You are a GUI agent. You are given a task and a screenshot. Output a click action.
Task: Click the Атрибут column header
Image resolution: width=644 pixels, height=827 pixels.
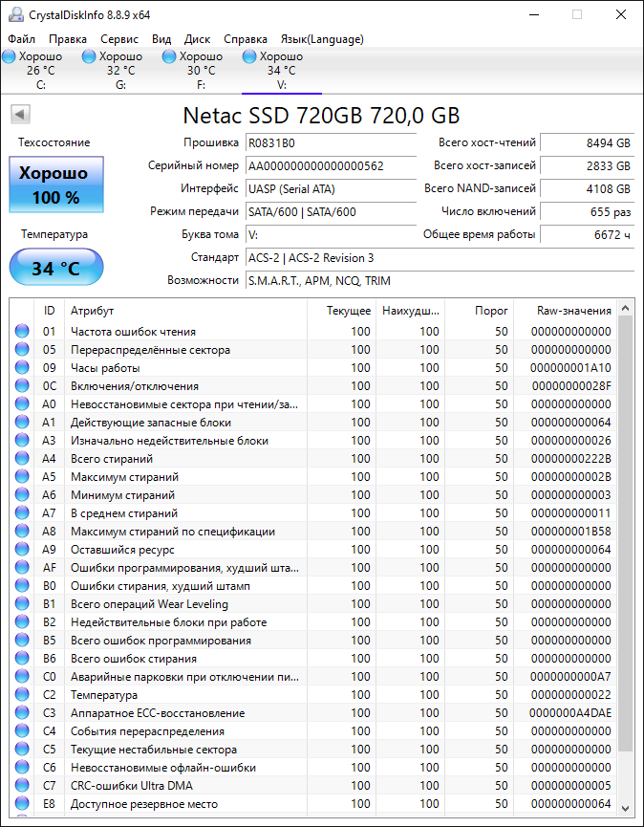pos(185,311)
